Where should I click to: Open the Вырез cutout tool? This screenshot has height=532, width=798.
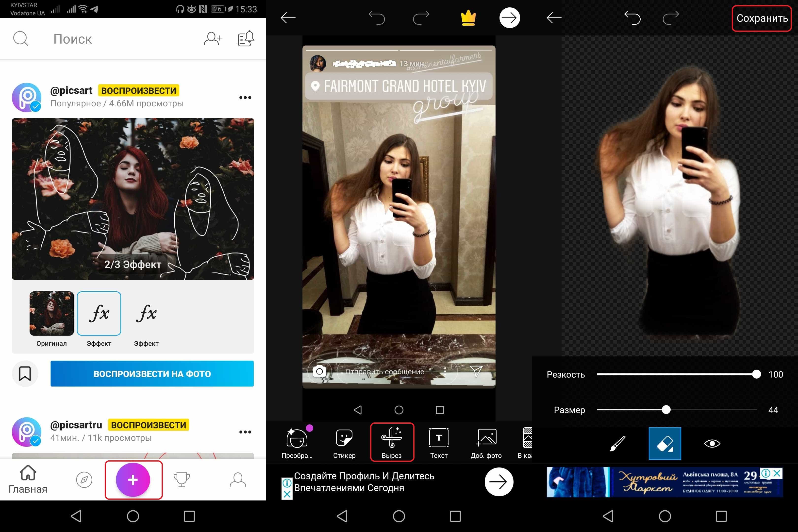click(392, 442)
